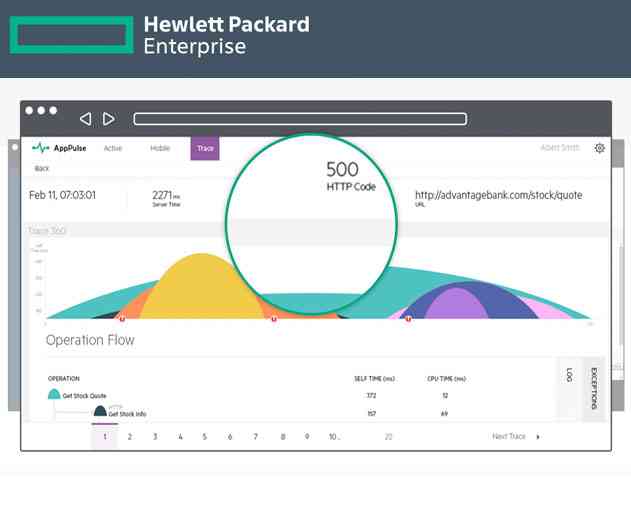
Task: Go to trace page 1
Action: (105, 436)
